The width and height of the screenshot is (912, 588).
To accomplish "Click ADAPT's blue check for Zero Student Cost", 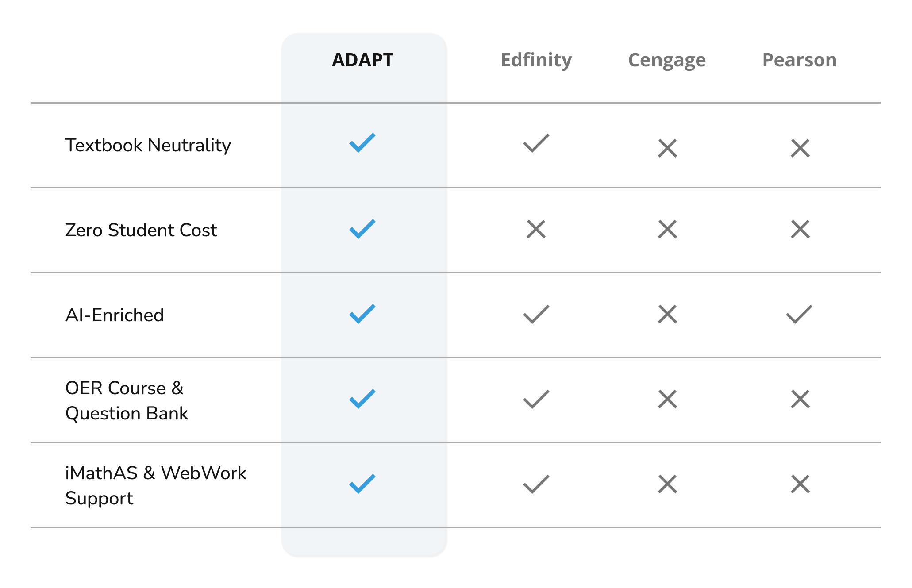I will tap(362, 229).
